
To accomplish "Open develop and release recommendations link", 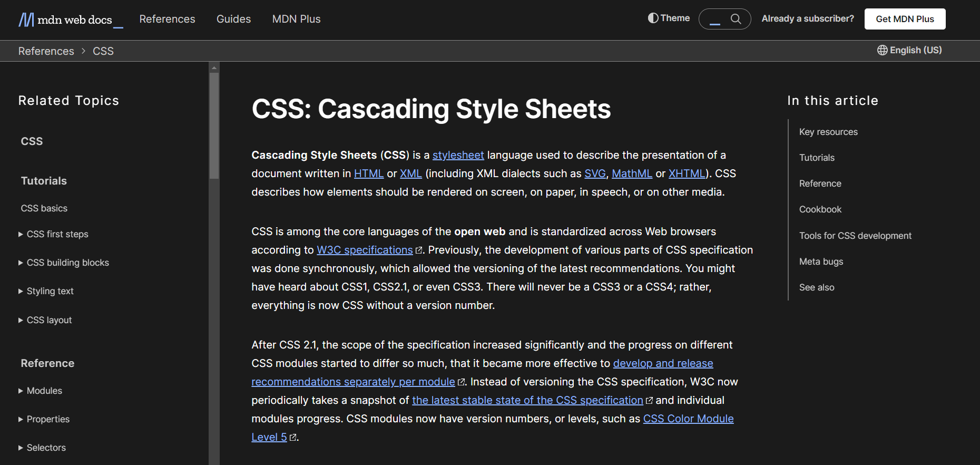I will click(x=663, y=363).
